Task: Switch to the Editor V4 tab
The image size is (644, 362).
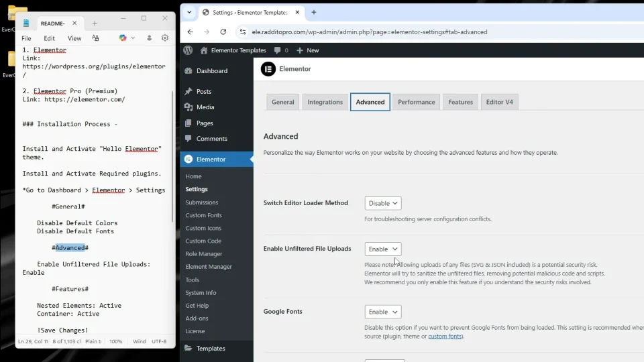Action: click(x=499, y=102)
